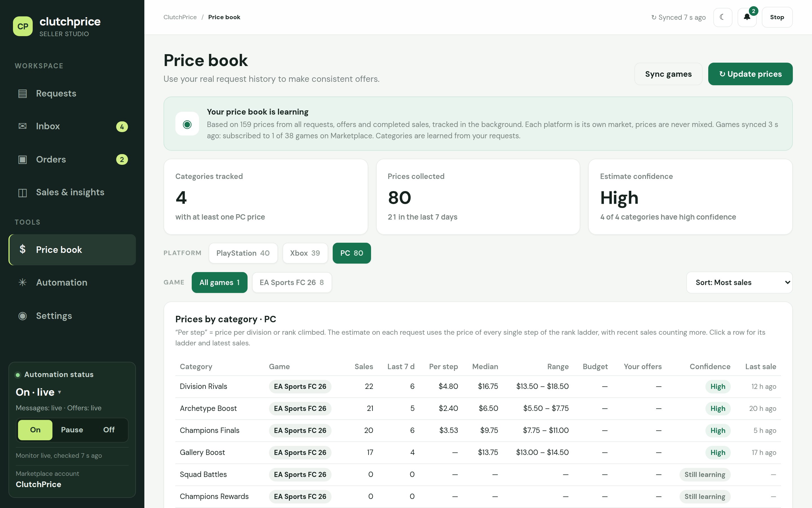The height and width of the screenshot is (508, 812).
Task: Click the Orders box icon
Action: click(x=23, y=159)
